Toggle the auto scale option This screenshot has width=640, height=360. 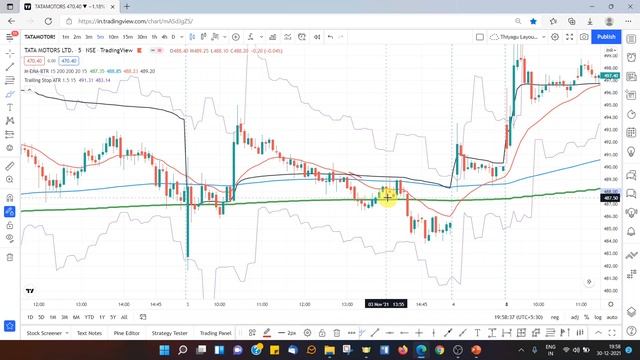pos(612,317)
